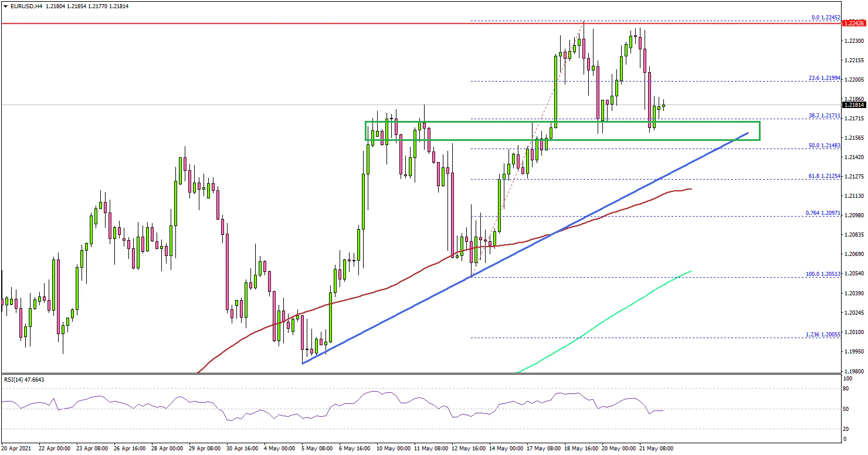Click the 20 Apr 2021 date label
The image size is (868, 455).
(18, 448)
